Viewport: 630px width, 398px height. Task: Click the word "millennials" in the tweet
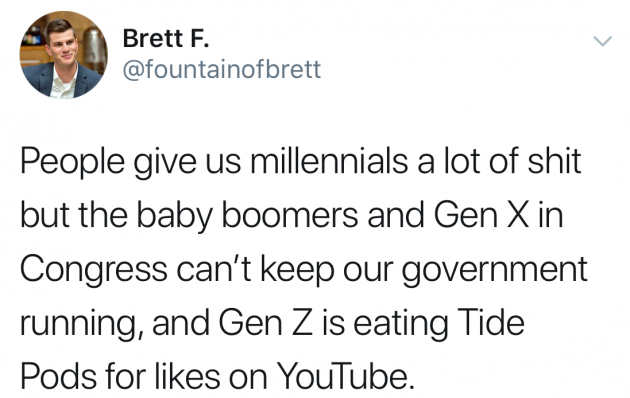[x=329, y=161]
